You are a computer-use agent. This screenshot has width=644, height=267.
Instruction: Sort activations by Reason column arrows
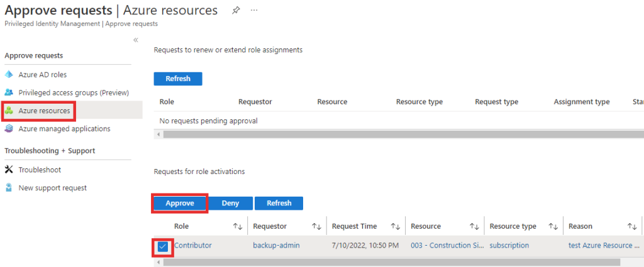tap(631, 226)
